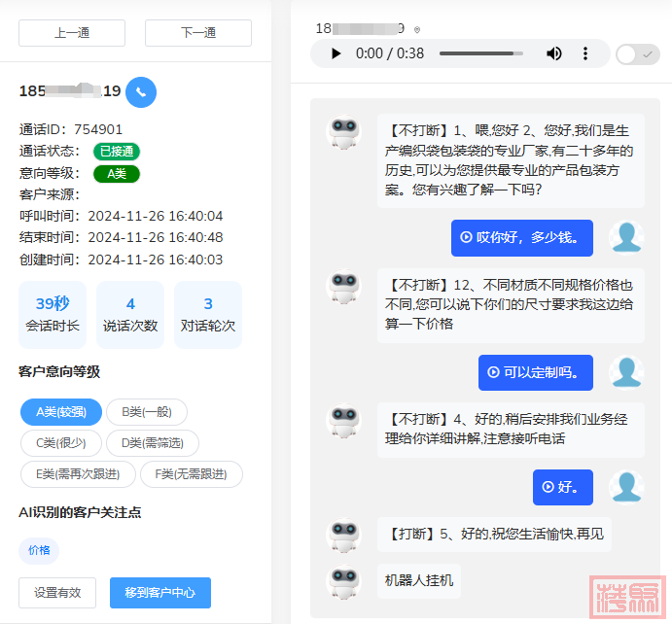Screen dimensions: 672x624
Task: Click the customer avatar beside '可以定制吗'
Action: pos(626,372)
